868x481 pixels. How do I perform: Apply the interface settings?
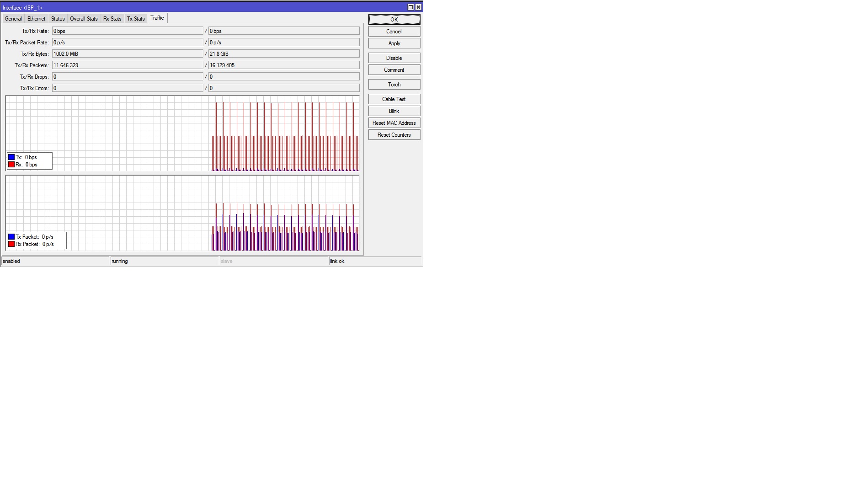(394, 43)
